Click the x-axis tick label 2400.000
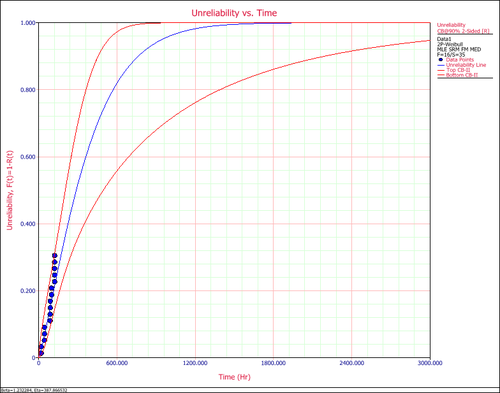The image size is (500, 393). [352, 363]
